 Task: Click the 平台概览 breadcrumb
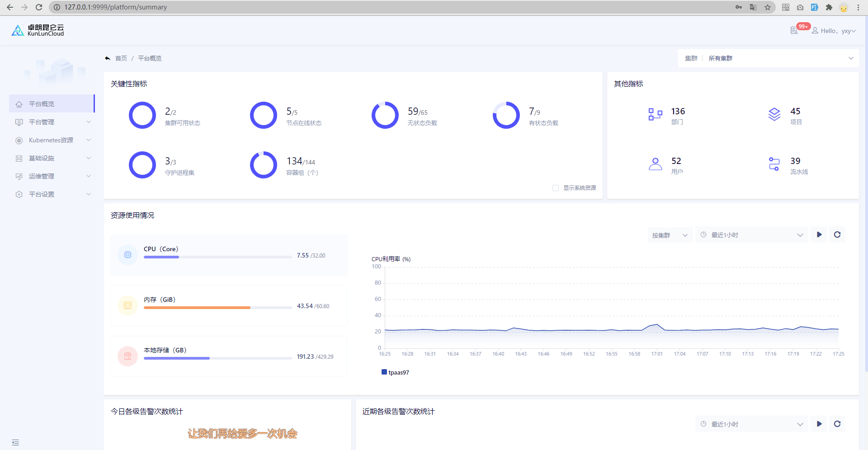(150, 58)
